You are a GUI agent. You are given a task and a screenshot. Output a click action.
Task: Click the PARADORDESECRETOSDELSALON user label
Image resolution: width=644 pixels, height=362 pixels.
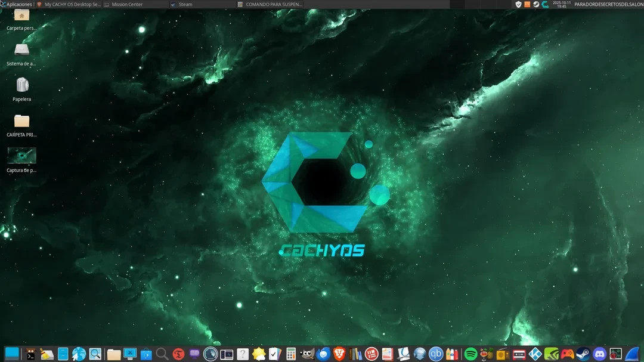608,4
